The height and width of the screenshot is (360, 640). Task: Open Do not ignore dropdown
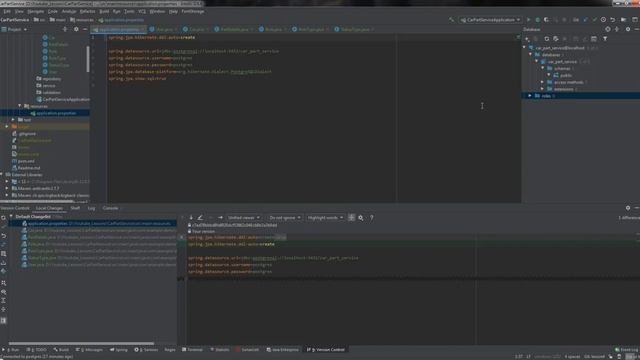click(284, 218)
